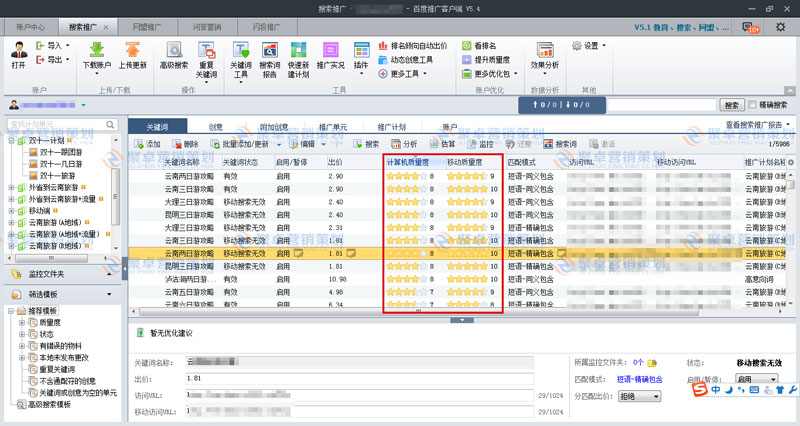Image resolution: width=800 pixels, height=426 pixels.
Task: Click 搜索词 in the keyword toolbar
Action: (x=560, y=144)
